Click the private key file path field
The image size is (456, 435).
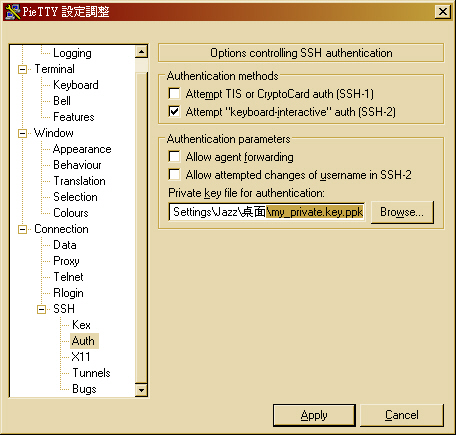[x=267, y=212]
